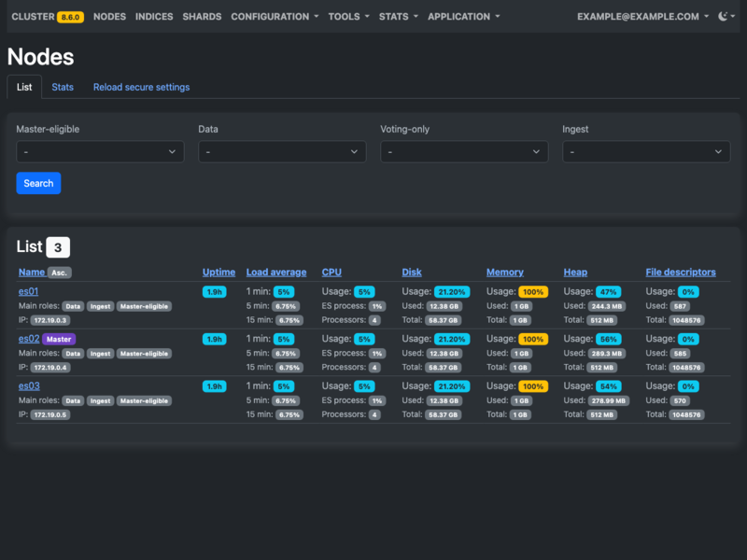Click the purple Master badge on es02
Screen dimensions: 747x560
pyautogui.click(x=60, y=339)
